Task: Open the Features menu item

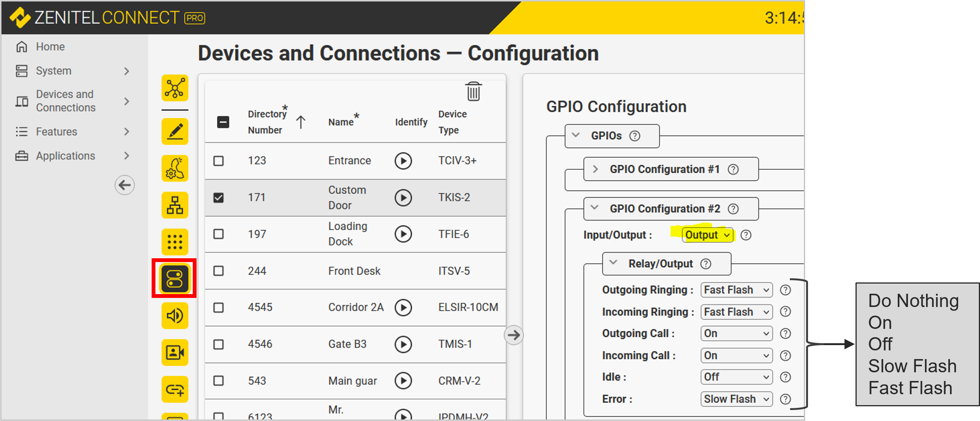Action: click(x=56, y=132)
